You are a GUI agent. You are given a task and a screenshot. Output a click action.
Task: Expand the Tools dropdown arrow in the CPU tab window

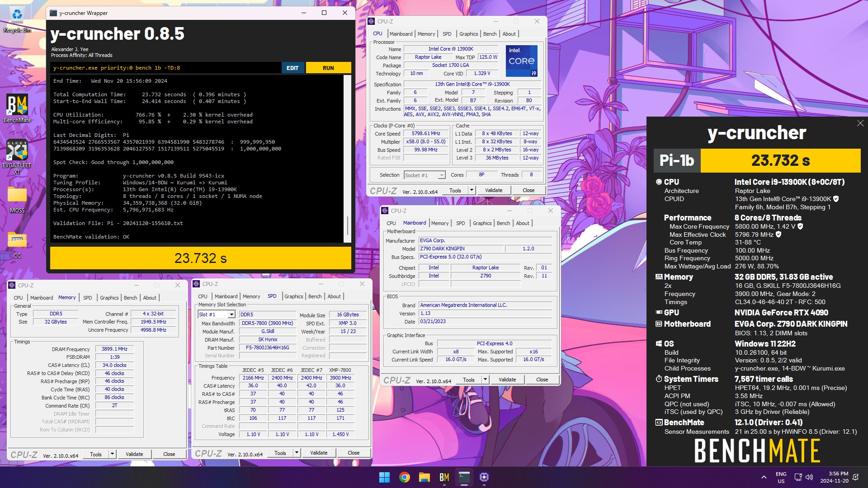coord(472,190)
